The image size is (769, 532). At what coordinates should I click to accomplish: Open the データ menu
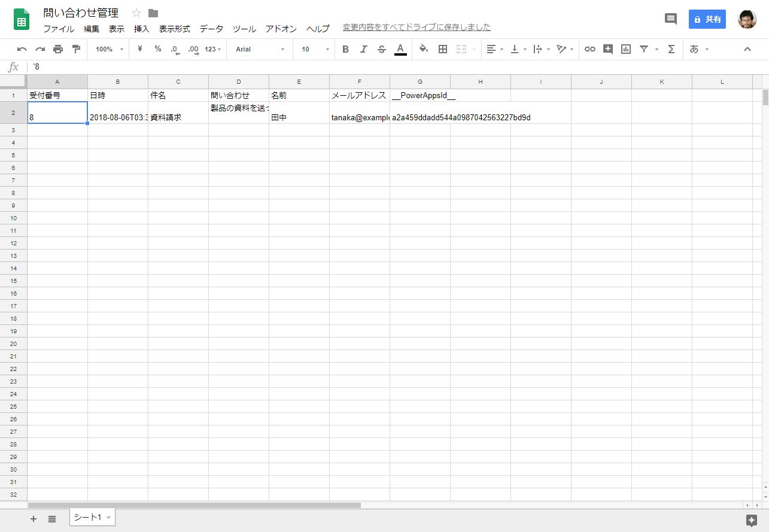211,28
